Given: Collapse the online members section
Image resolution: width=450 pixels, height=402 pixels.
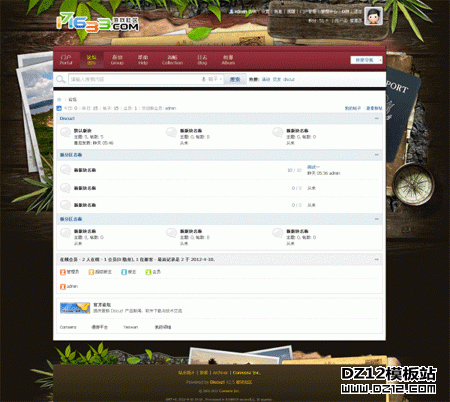Looking at the screenshot, I should [x=377, y=259].
